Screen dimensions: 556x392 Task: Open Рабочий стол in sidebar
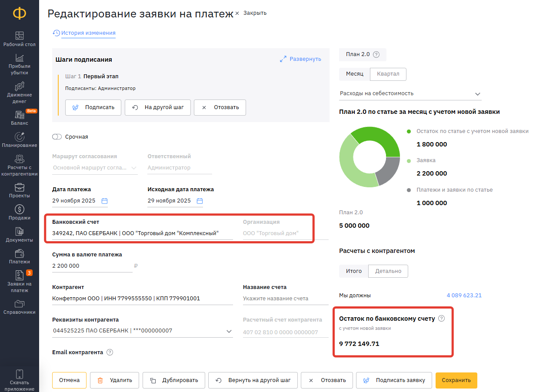(x=20, y=39)
